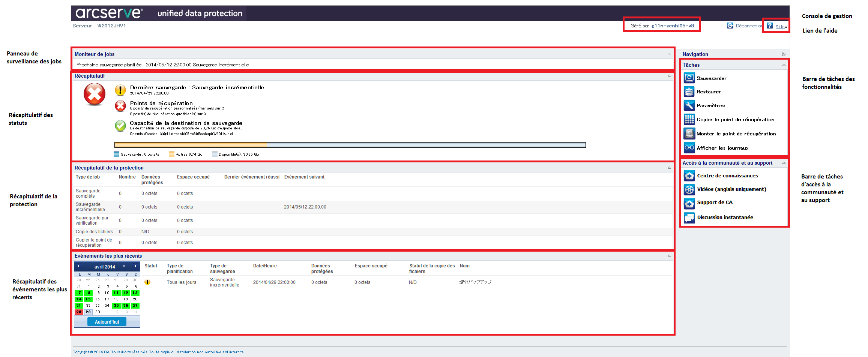
Task: Collapse the Récapitulatif status panel
Action: (x=669, y=76)
